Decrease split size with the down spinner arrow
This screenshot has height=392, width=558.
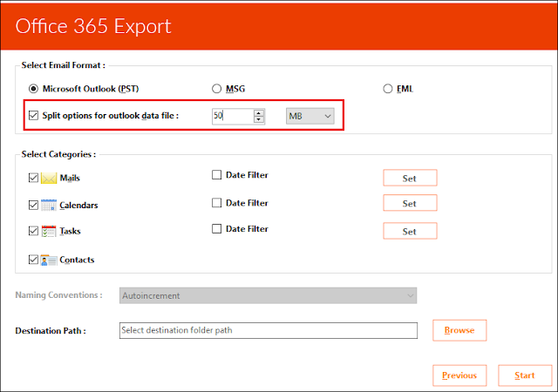point(259,119)
